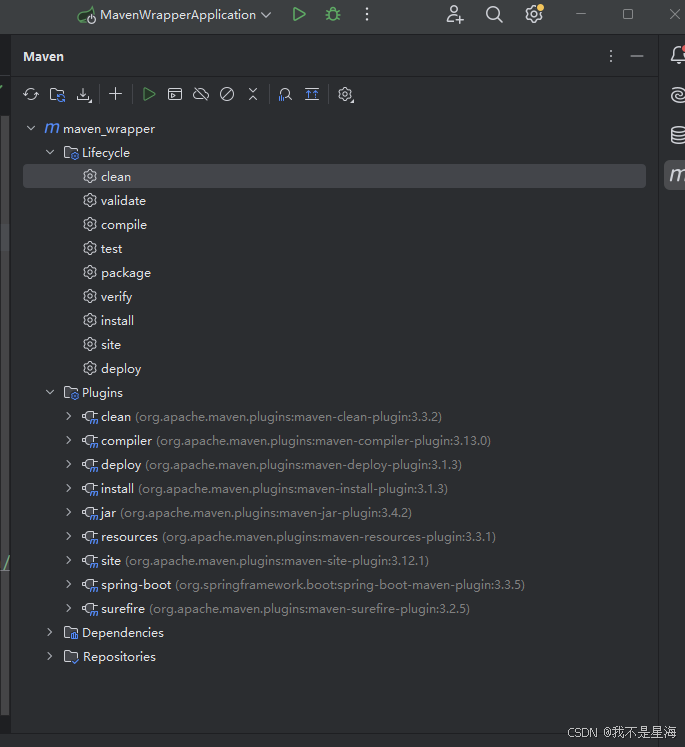Expand the Repositories node
Screen dimensions: 685x747
tap(50, 656)
